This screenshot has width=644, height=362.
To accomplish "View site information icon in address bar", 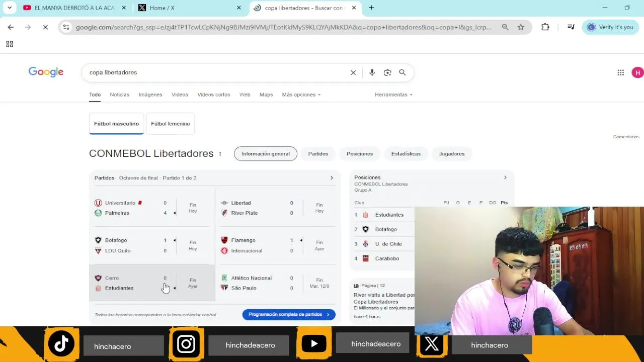I will pos(66,27).
